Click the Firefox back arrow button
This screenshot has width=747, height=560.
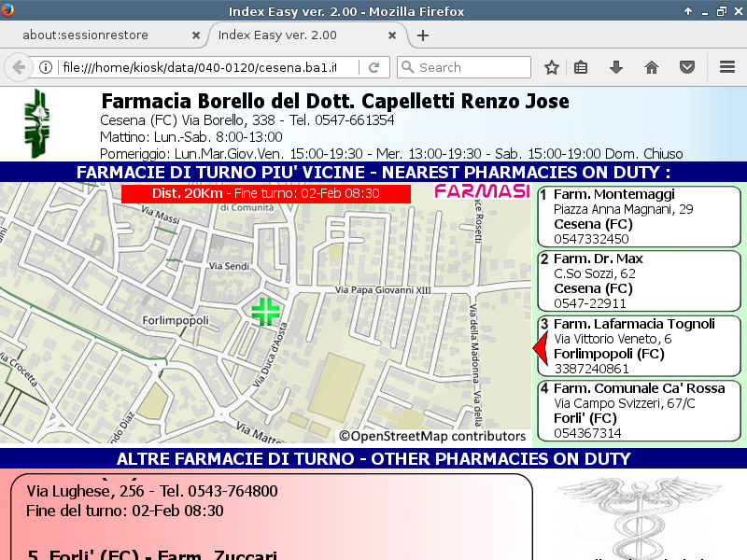[18, 67]
